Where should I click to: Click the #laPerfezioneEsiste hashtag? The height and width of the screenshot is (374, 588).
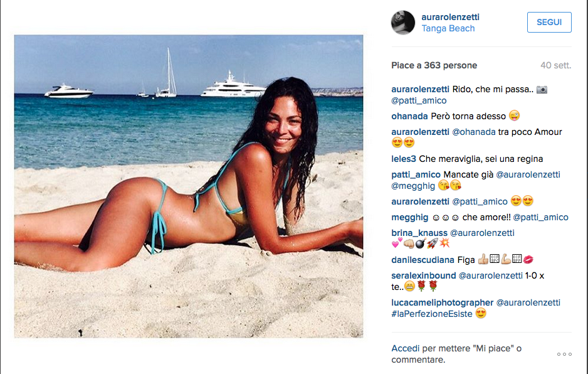(x=432, y=314)
